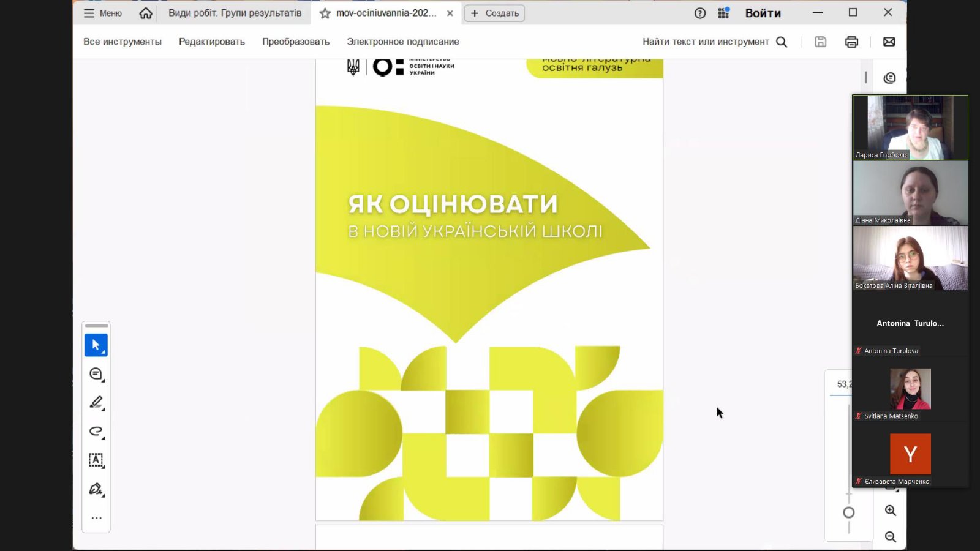Star the mov-ociniuvannia document tab
Screen dimensions: 980x551
(x=325, y=13)
